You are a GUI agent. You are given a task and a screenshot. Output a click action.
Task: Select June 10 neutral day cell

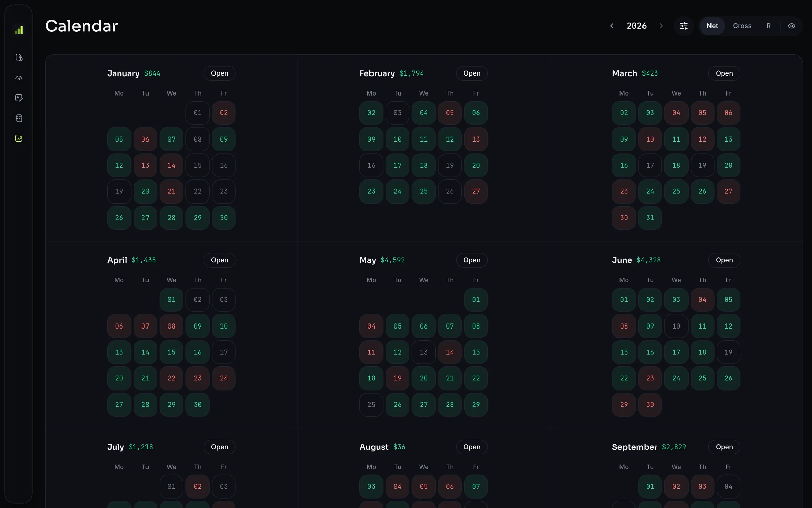676,326
